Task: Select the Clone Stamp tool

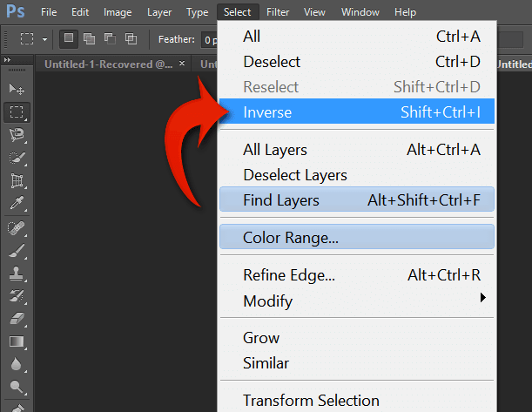Action: point(17,274)
